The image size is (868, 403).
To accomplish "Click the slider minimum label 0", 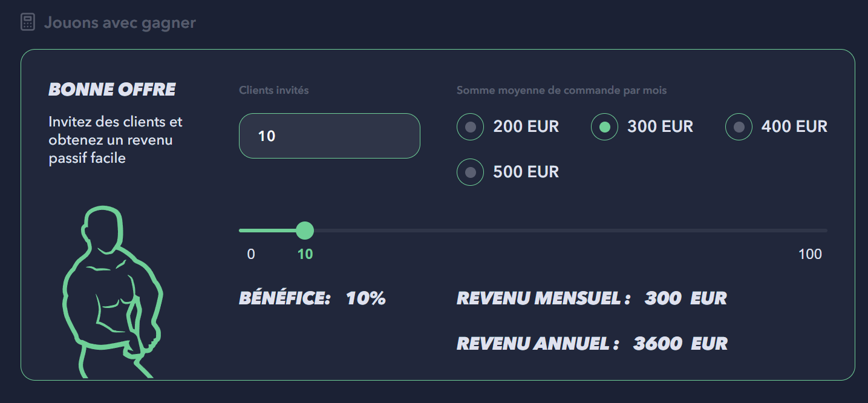I will 251,254.
